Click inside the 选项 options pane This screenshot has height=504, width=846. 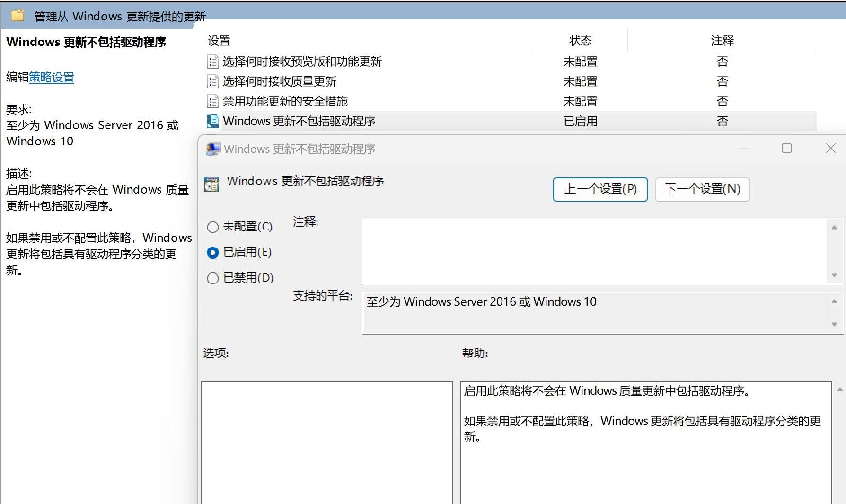pyautogui.click(x=327, y=442)
